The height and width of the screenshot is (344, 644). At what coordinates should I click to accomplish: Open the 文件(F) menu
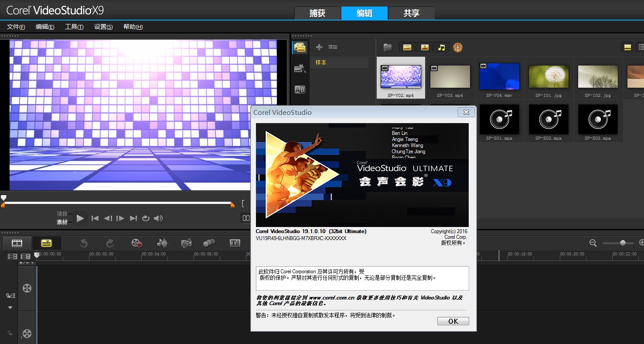coord(16,27)
